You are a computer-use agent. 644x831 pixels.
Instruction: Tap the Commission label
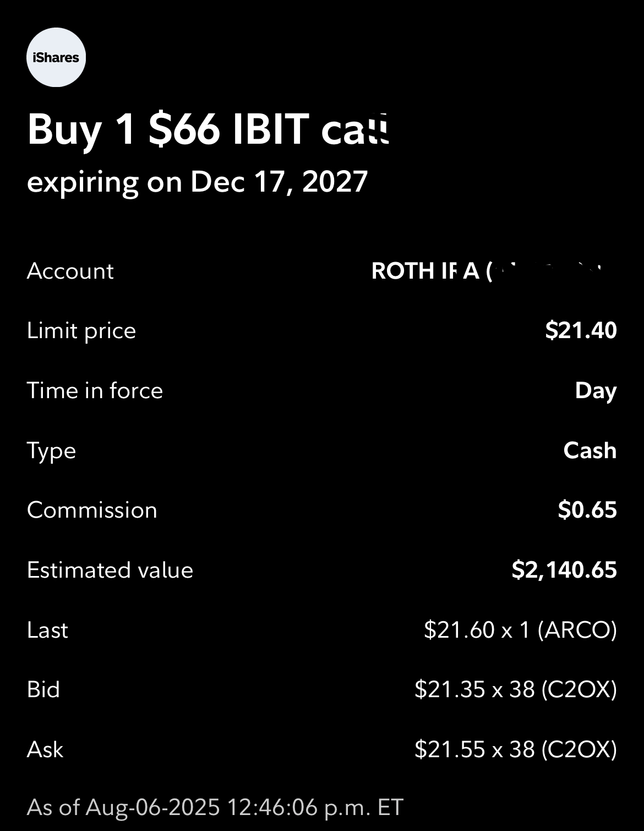pyautogui.click(x=92, y=510)
